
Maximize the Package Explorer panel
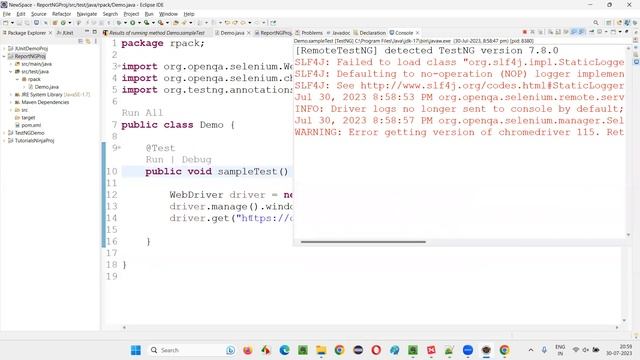point(94,32)
